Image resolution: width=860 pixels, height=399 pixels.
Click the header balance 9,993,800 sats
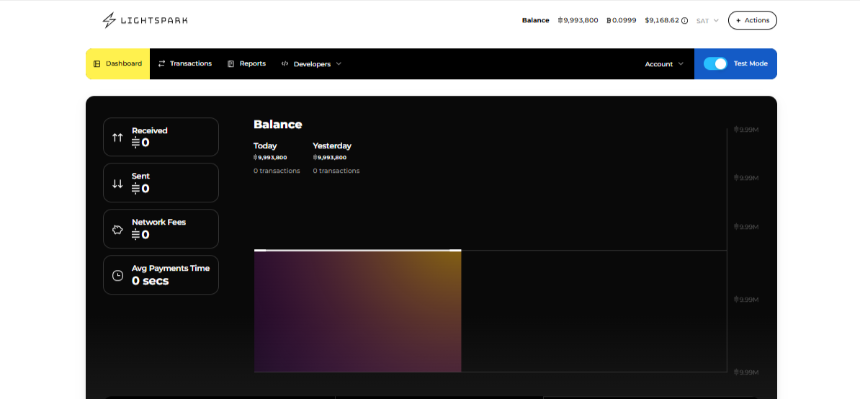578,20
